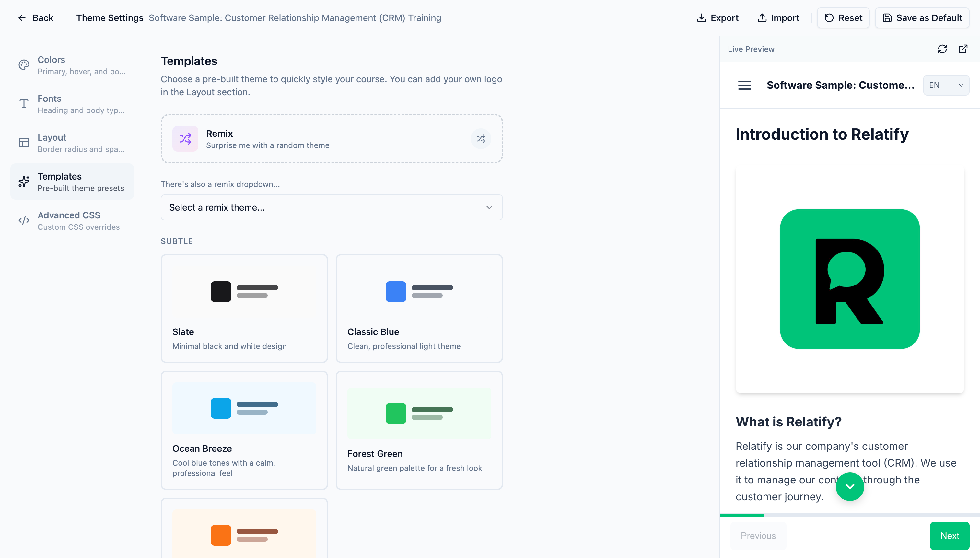Apply the Forest Green template
The height and width of the screenshot is (558, 980).
419,430
